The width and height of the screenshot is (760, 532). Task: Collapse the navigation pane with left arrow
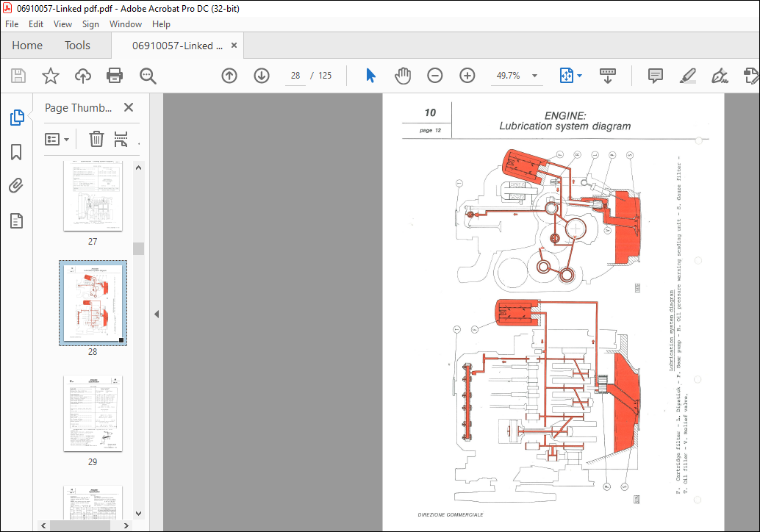pos(157,314)
